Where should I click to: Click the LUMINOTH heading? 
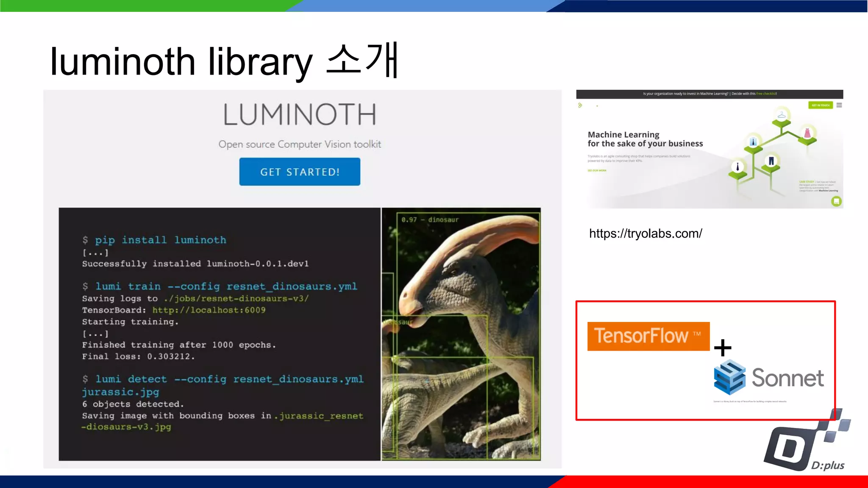300,114
